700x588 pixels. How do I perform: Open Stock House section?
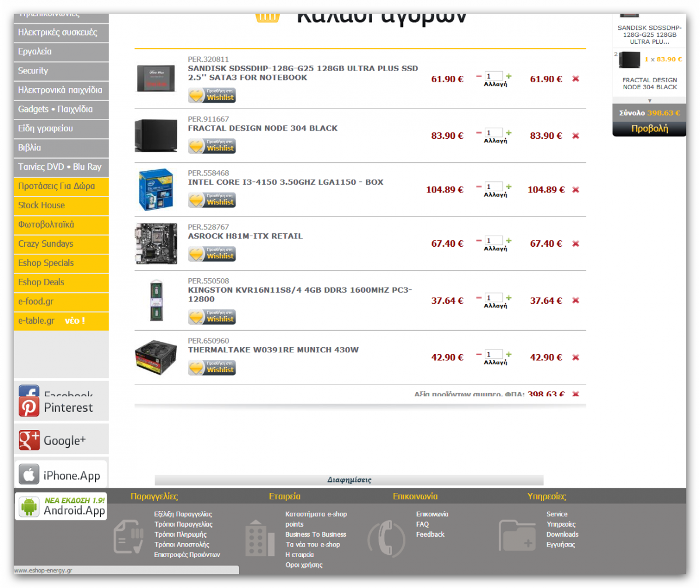point(61,206)
